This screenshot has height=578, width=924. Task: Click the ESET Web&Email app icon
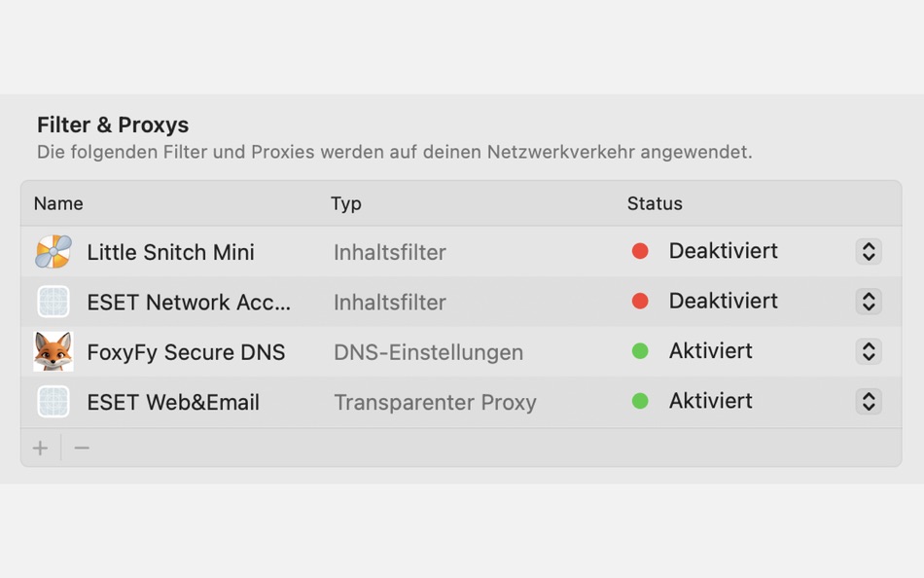pos(53,401)
